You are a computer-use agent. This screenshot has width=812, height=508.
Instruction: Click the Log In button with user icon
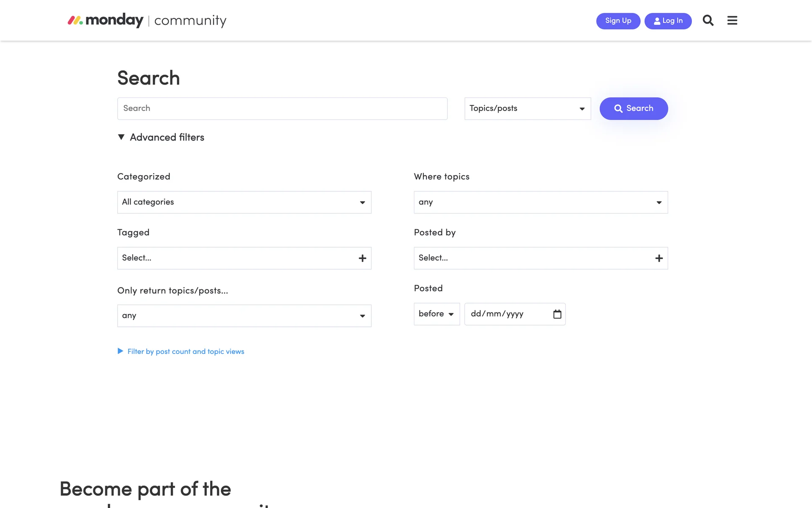[668, 21]
